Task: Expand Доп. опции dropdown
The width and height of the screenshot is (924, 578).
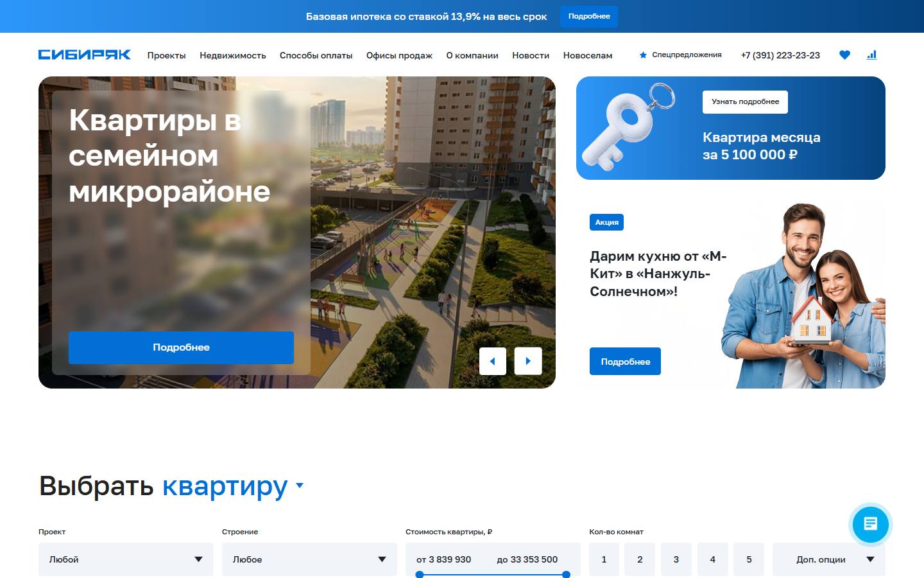Action: pyautogui.click(x=829, y=559)
